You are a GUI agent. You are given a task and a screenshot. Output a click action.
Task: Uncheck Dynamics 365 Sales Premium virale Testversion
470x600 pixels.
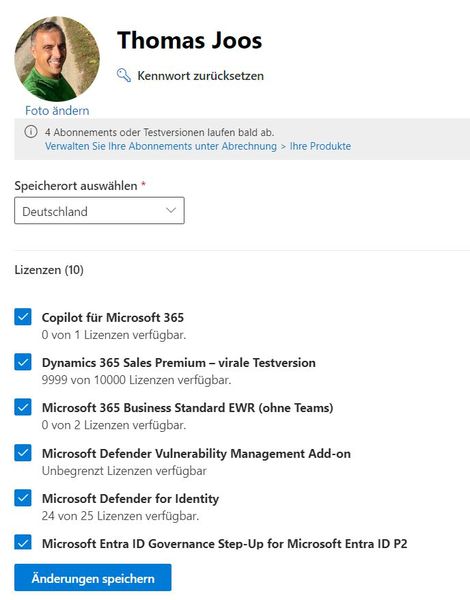pos(23,362)
